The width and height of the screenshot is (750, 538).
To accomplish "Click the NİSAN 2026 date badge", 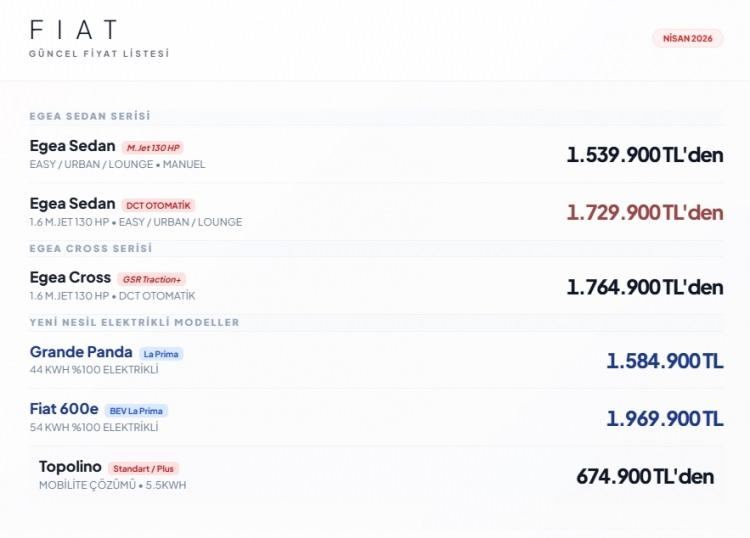I will pos(687,38).
